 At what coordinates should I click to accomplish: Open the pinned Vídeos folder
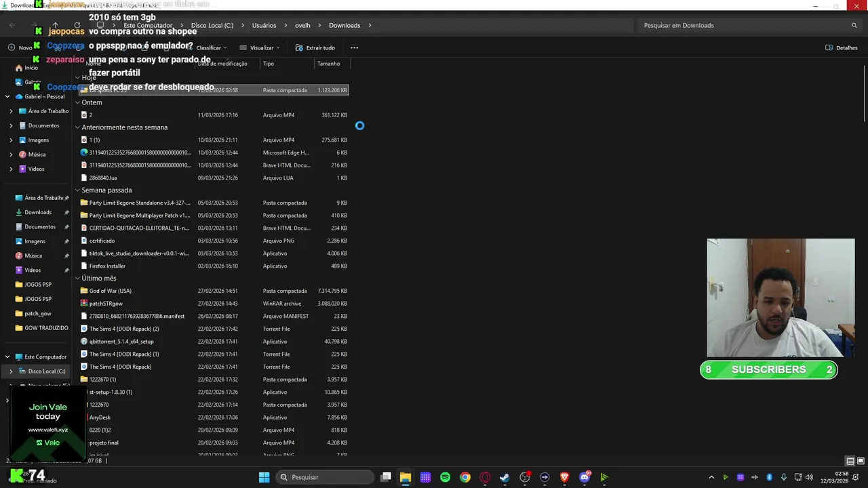tap(33, 270)
